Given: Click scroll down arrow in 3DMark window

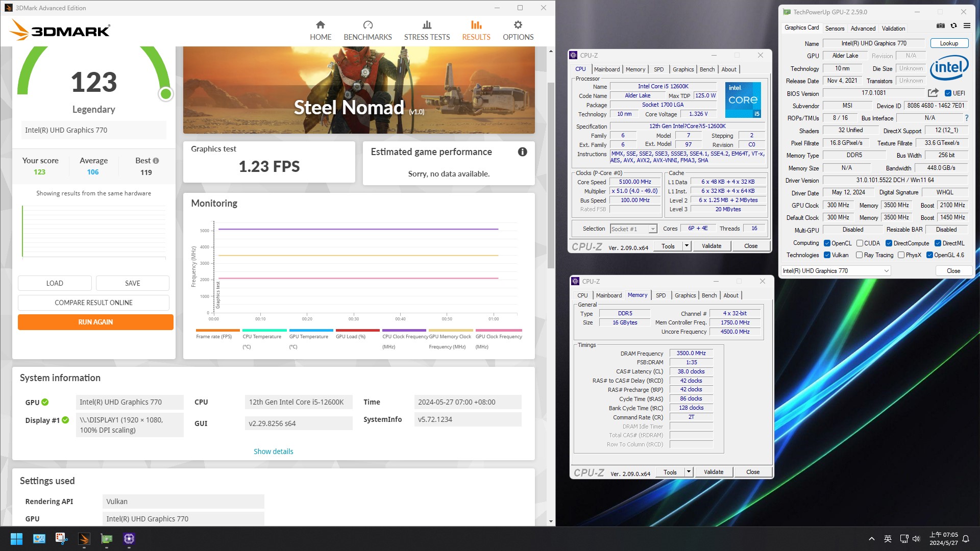Looking at the screenshot, I should [x=551, y=521].
